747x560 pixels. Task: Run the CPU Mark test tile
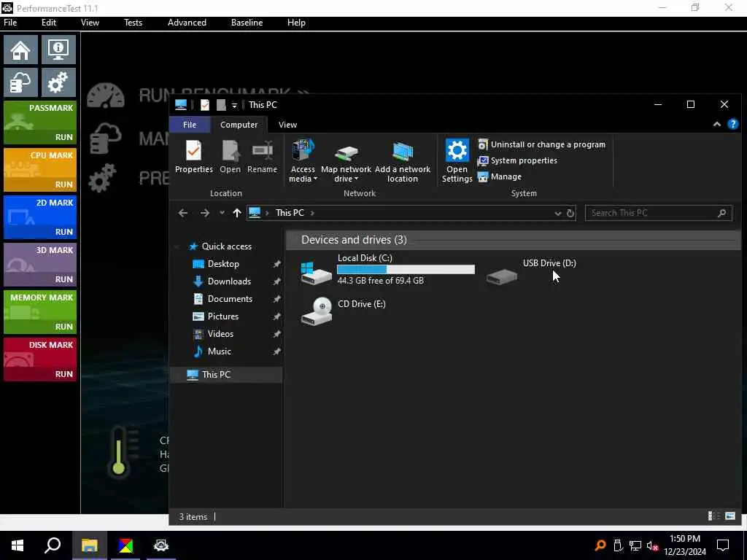pyautogui.click(x=40, y=169)
